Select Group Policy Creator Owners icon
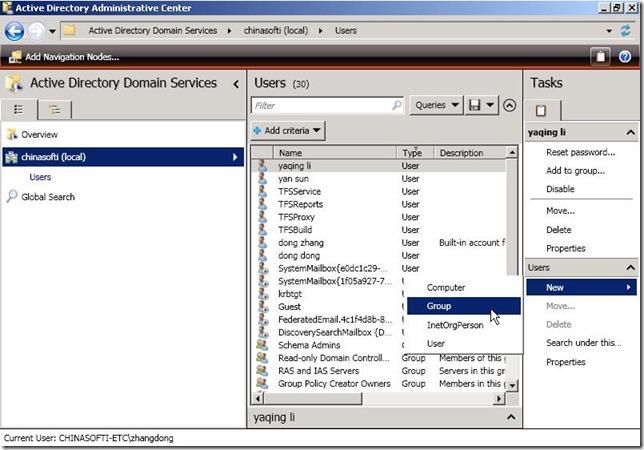 click(262, 383)
